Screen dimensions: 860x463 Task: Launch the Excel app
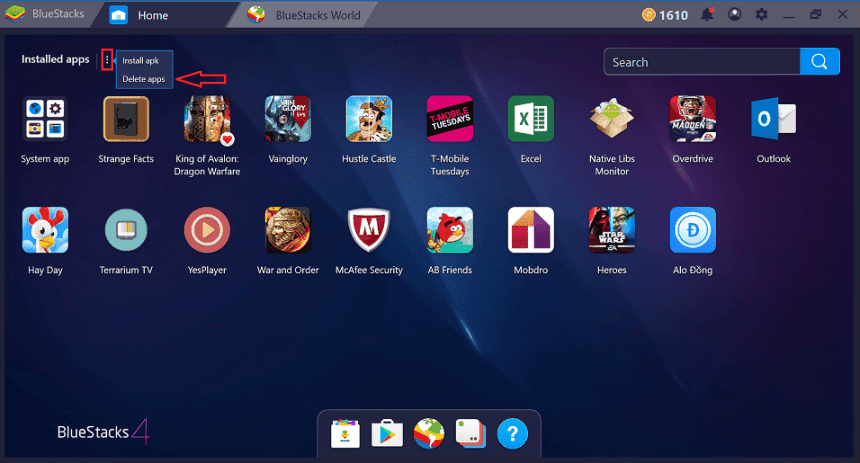[x=531, y=120]
